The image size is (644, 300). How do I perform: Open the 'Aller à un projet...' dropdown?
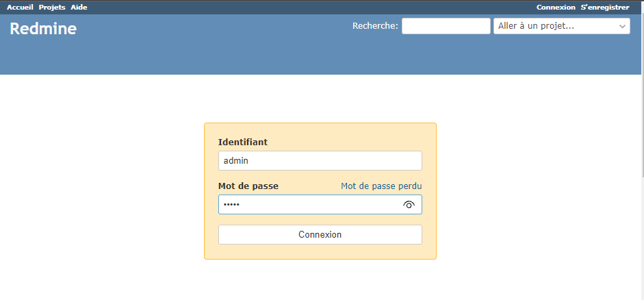(x=561, y=26)
